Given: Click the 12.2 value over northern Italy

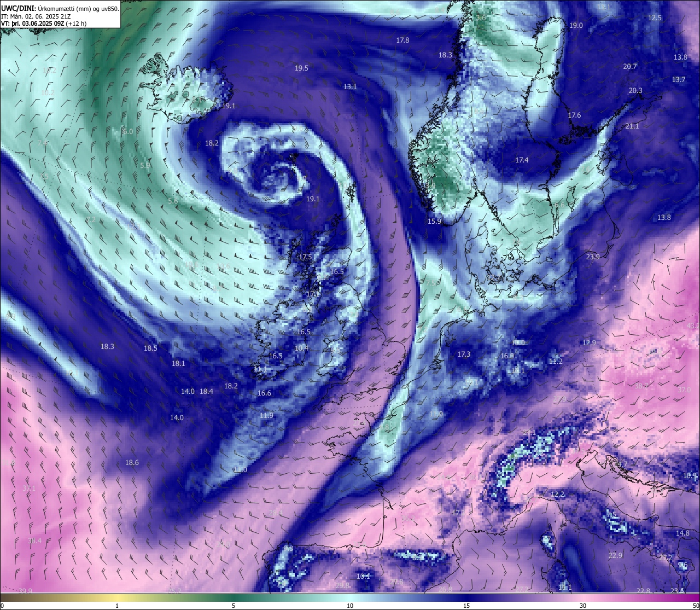Looking at the screenshot, I should point(557,495).
